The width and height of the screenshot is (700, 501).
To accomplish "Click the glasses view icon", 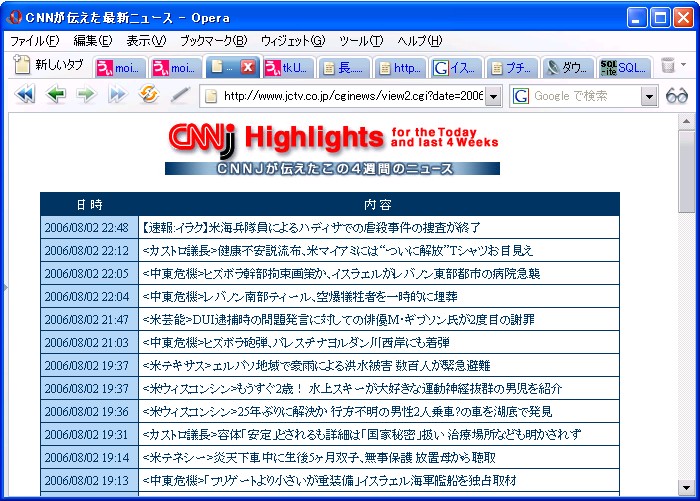I will tap(677, 96).
